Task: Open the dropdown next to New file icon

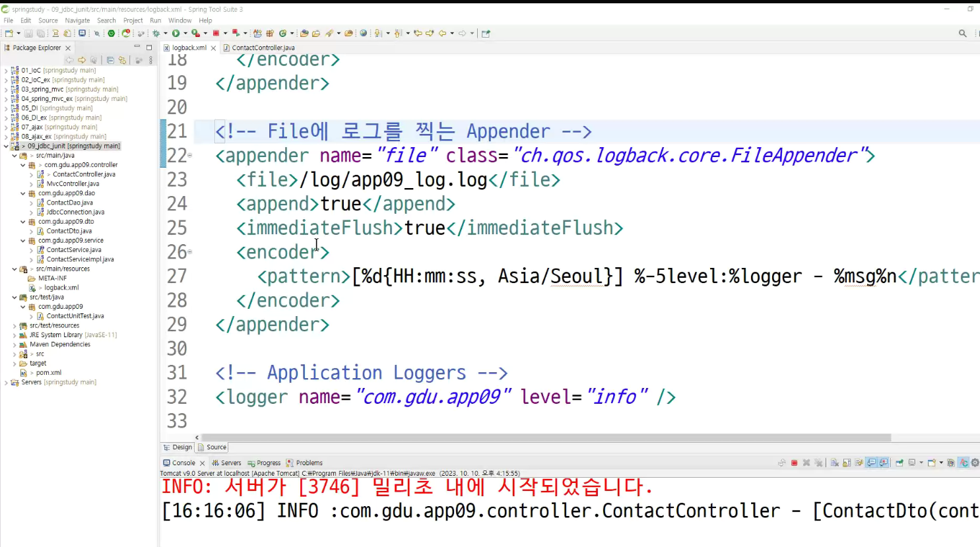Action: 18,33
